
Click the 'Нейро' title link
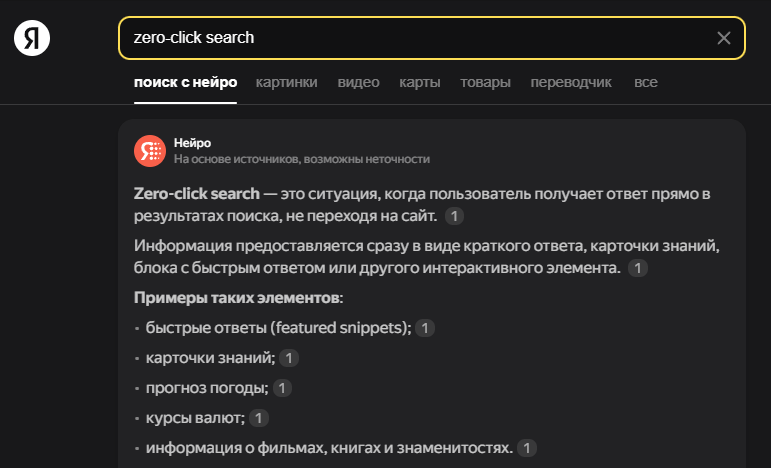coord(192,143)
